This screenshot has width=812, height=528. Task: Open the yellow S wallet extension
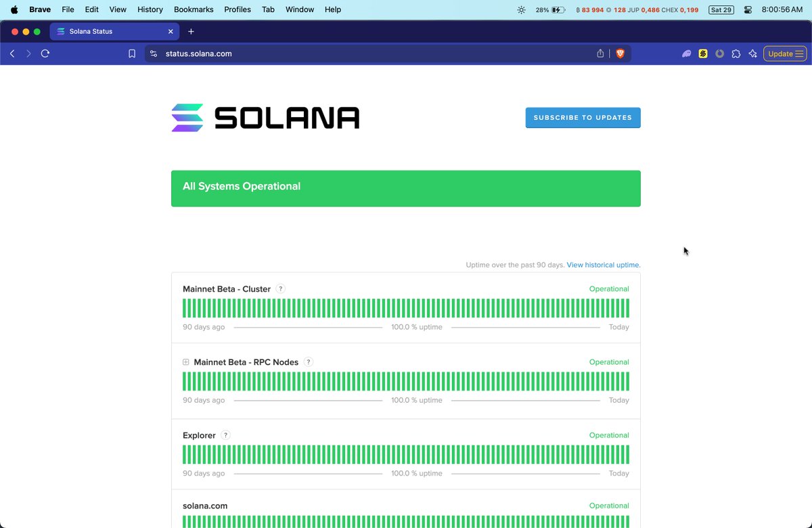pos(703,53)
